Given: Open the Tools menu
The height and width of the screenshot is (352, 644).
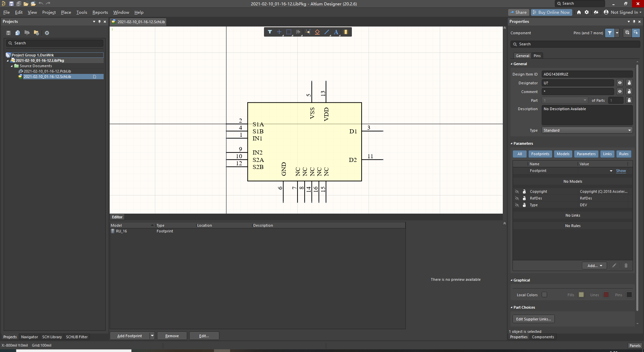Looking at the screenshot, I should pos(82,12).
